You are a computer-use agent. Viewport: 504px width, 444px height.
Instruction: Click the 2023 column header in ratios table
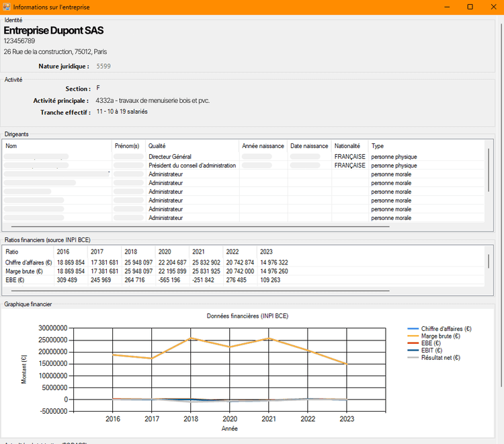[x=266, y=252]
